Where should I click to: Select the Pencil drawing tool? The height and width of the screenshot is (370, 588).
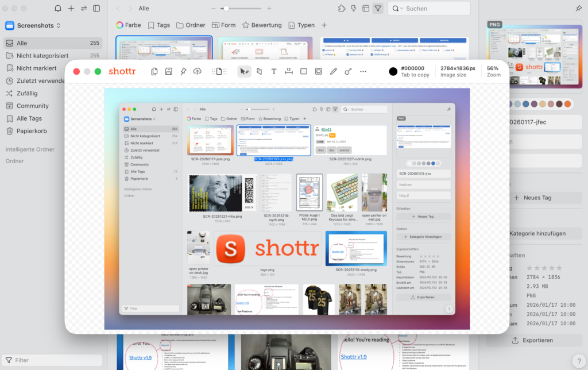click(334, 71)
